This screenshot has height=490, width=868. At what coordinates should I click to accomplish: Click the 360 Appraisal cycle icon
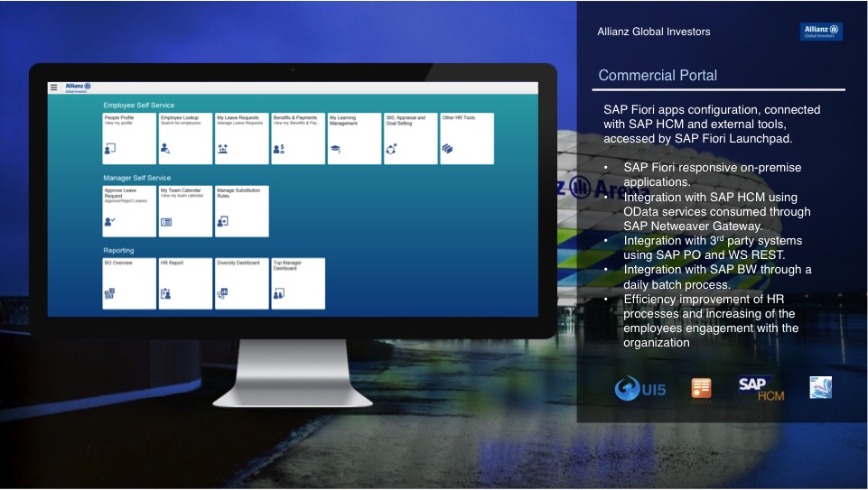click(x=391, y=149)
